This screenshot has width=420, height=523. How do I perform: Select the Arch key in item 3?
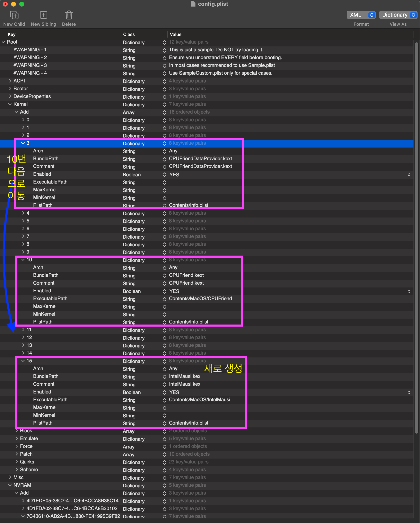[x=38, y=151]
